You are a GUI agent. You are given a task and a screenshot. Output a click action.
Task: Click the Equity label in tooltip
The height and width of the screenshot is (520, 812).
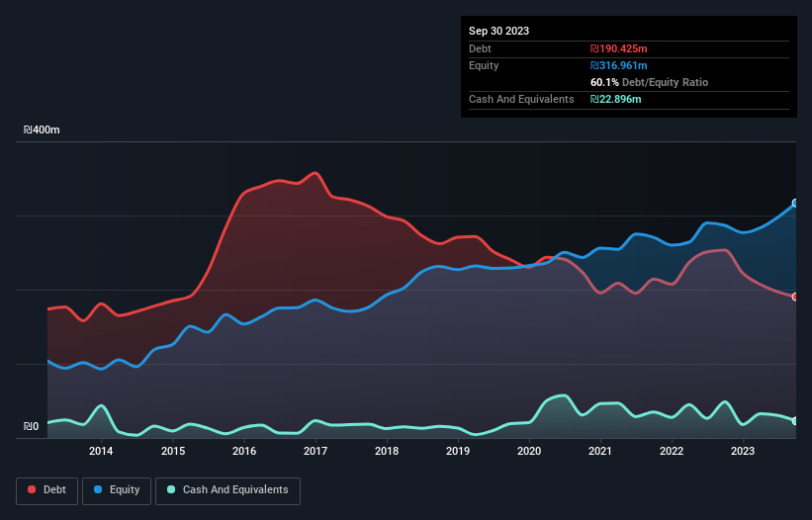pyautogui.click(x=484, y=65)
